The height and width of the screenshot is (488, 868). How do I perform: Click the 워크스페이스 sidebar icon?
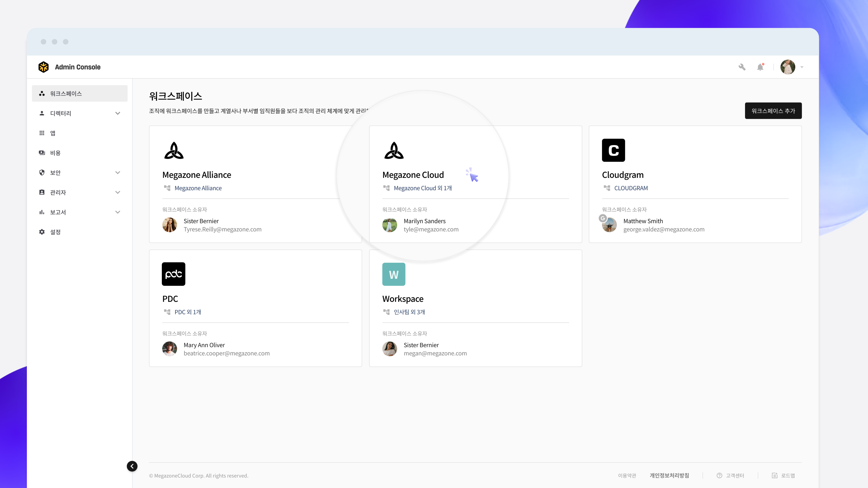tap(42, 93)
